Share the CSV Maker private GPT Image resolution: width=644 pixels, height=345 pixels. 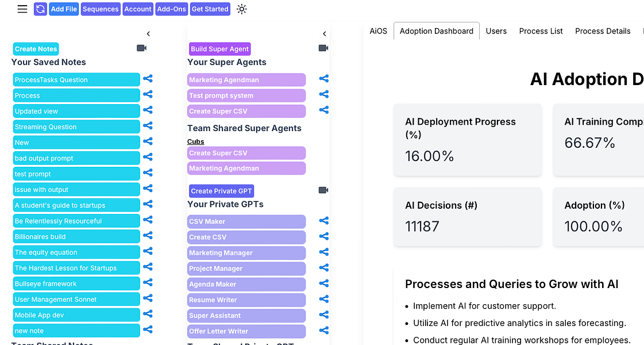point(324,221)
